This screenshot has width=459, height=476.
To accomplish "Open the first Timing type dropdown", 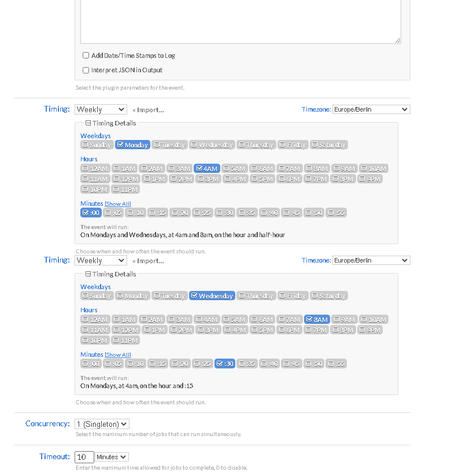I will [x=101, y=109].
